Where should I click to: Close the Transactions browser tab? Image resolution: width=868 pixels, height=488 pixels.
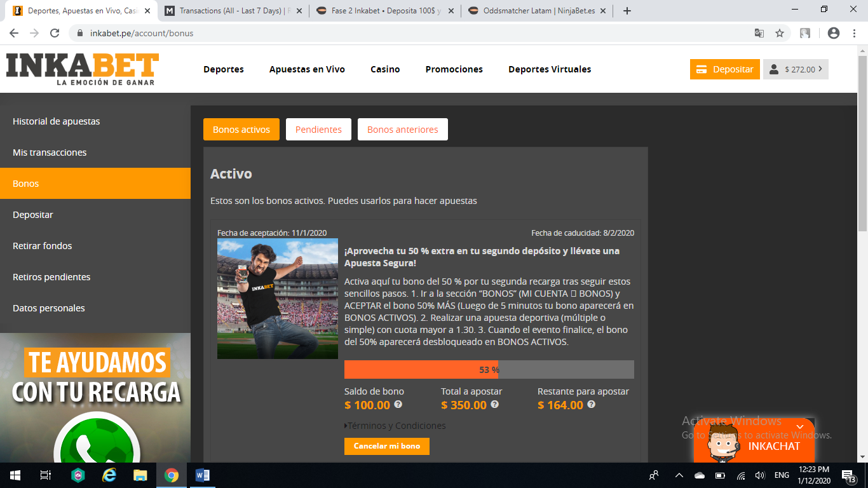pos(298,11)
